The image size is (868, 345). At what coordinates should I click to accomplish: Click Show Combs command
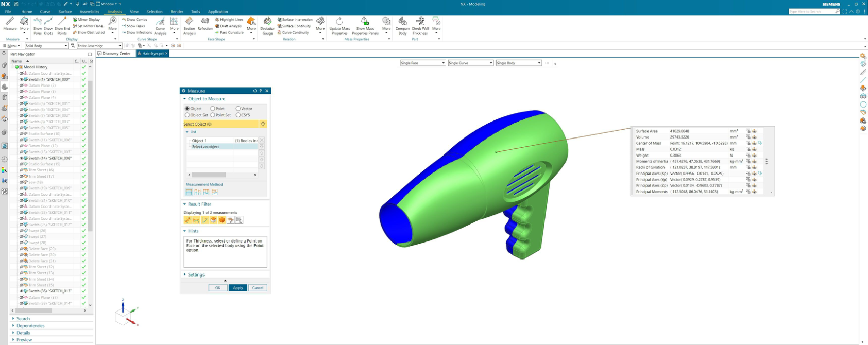[x=134, y=20]
